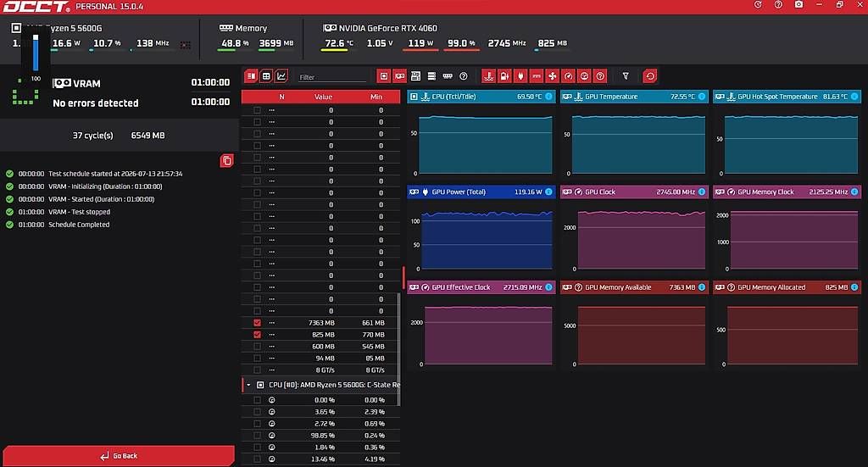The height and width of the screenshot is (467, 868).
Task: Toggle the GPU sensor filter icon
Action: [400, 75]
